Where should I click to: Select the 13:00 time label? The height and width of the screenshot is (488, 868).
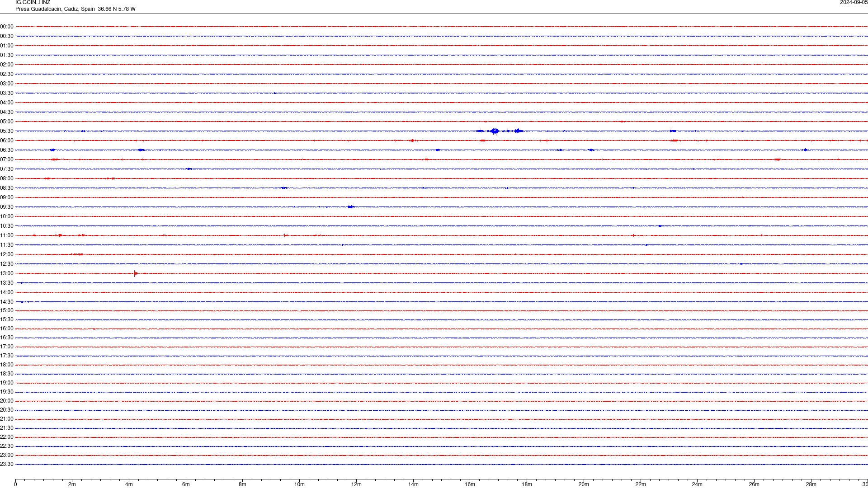click(x=7, y=273)
